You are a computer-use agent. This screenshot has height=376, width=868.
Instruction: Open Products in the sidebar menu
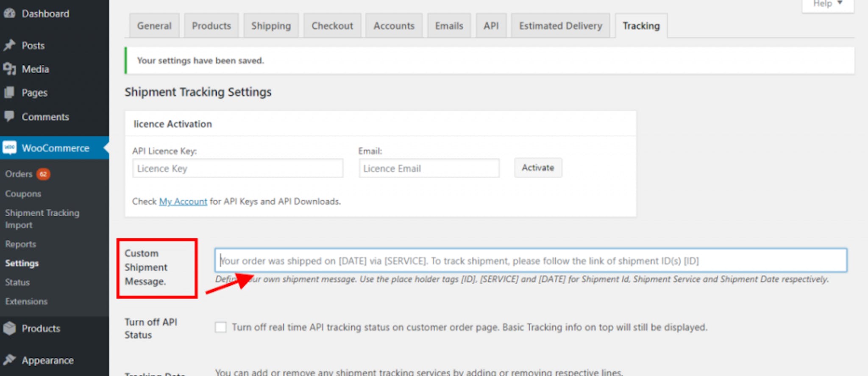[x=41, y=329]
